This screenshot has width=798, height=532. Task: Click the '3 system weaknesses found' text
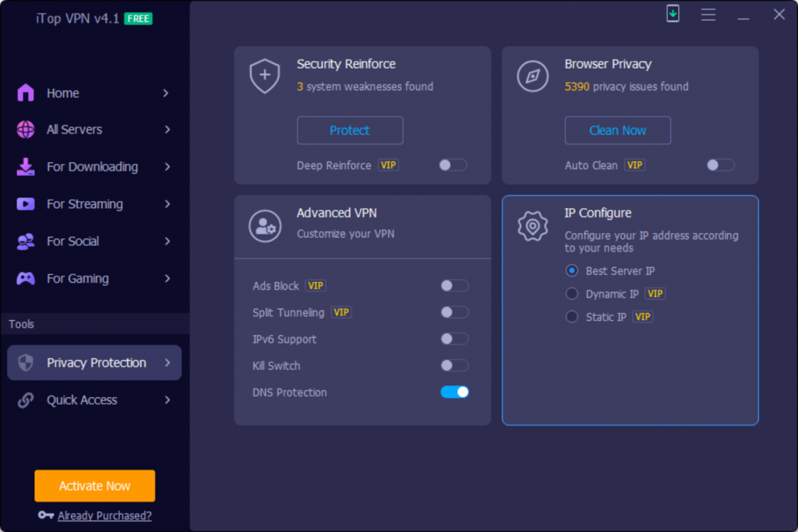point(365,86)
